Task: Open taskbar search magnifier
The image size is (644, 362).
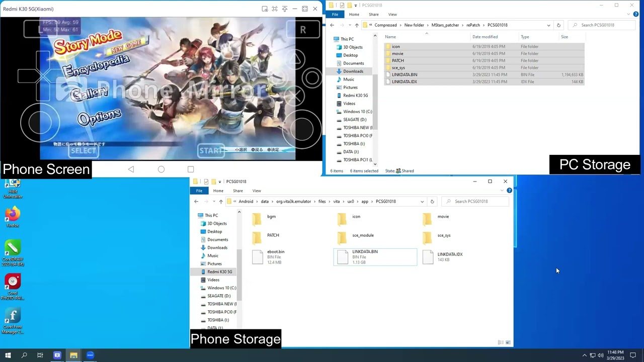Action: pos(24,355)
